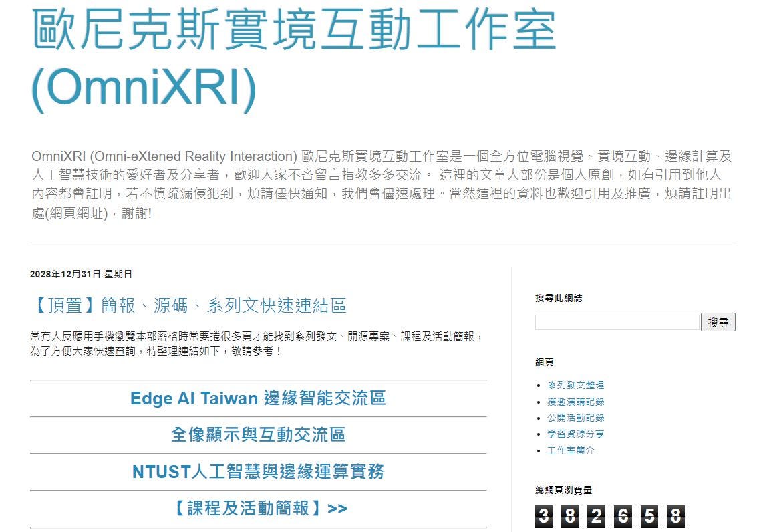Image resolution: width=761 pixels, height=532 pixels.
Task: Click the 網頁 sidebar section heading
Action: pyautogui.click(x=543, y=362)
